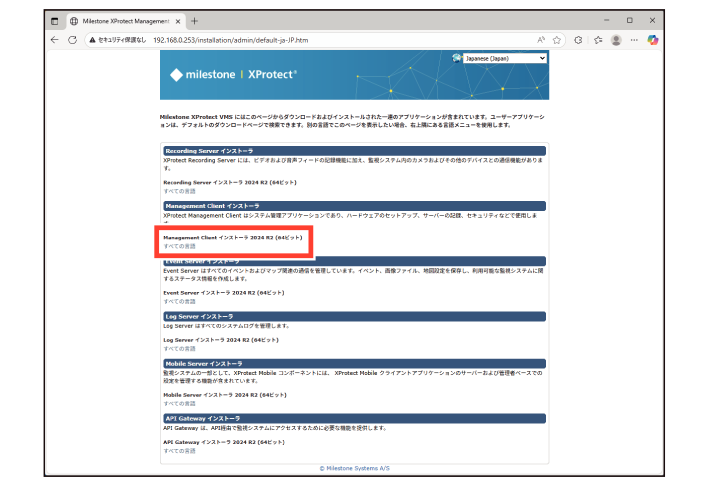Open a new browser tab
The width and height of the screenshot is (708, 487).
tap(194, 21)
